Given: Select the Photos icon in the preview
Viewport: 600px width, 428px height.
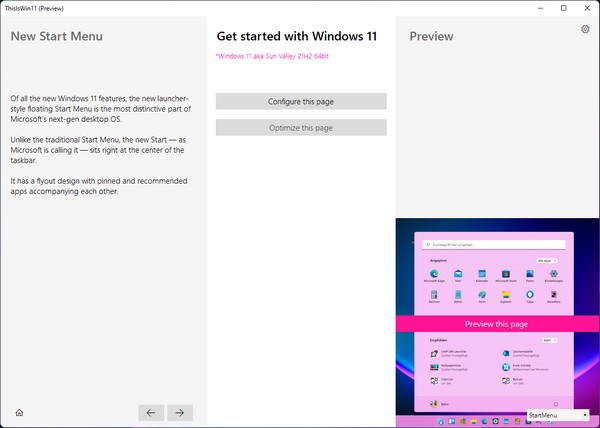Looking at the screenshot, I should (x=531, y=274).
